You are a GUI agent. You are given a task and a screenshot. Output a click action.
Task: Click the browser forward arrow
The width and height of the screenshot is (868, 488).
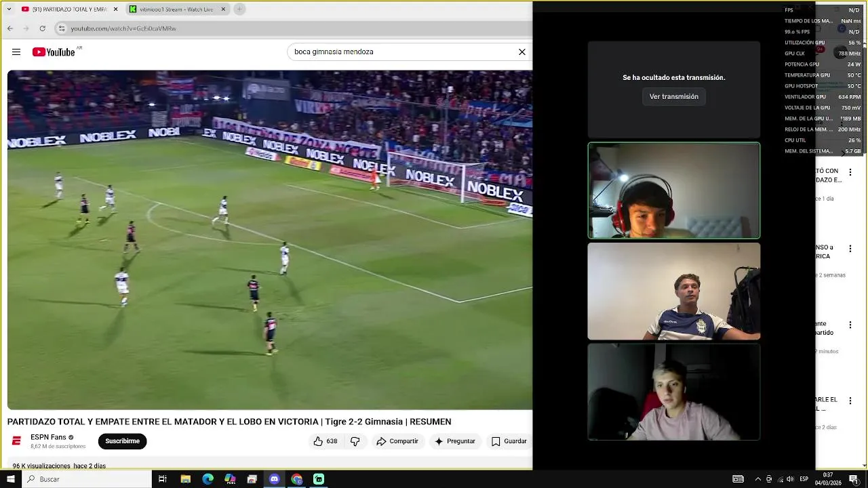(x=26, y=28)
